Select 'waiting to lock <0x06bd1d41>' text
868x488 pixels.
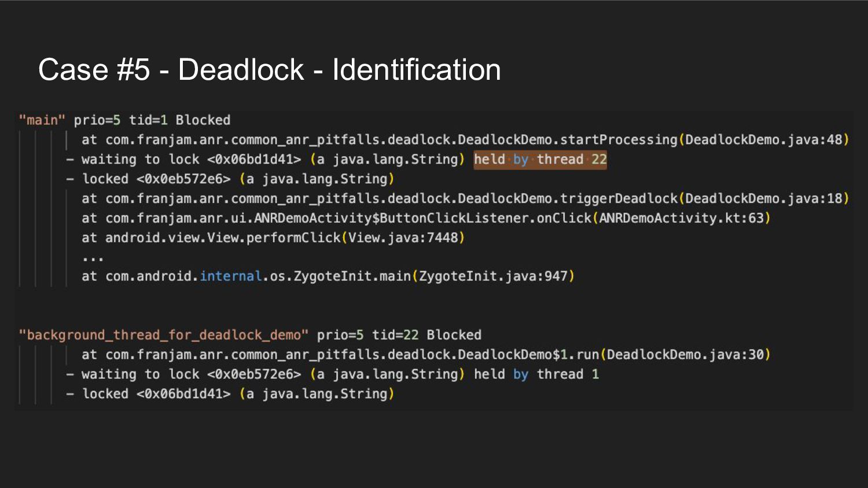(x=191, y=160)
